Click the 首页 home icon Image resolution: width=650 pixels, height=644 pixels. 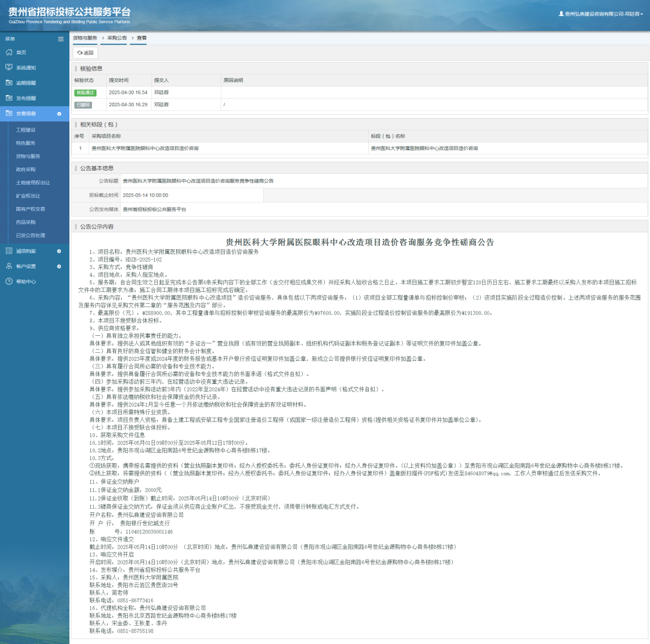tap(9, 53)
